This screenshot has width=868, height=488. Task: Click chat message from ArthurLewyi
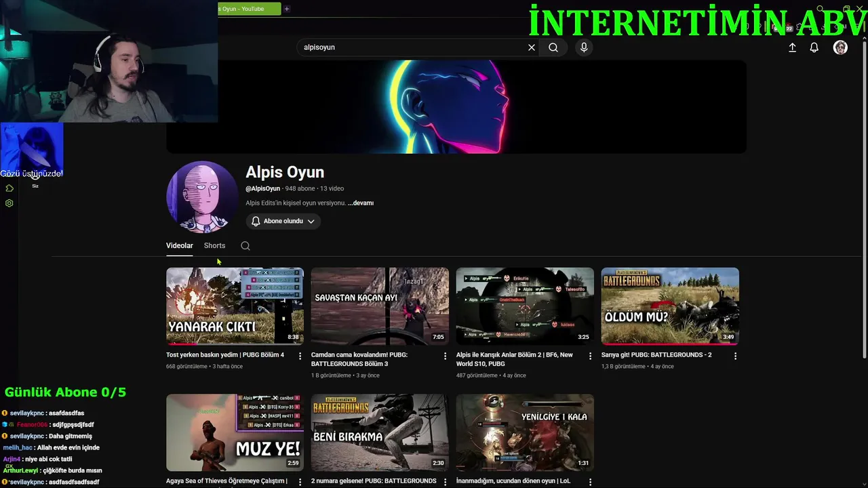(x=52, y=470)
